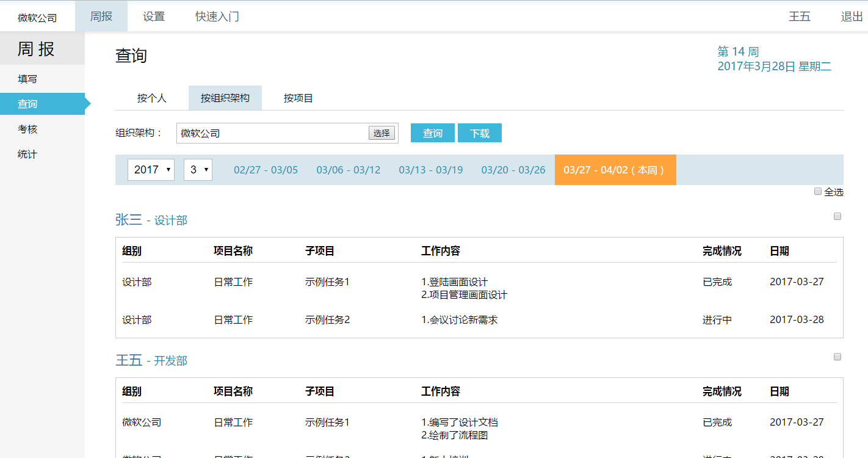Select week 03/13 - 03/19
Screen dimensions: 868x458
pos(431,170)
